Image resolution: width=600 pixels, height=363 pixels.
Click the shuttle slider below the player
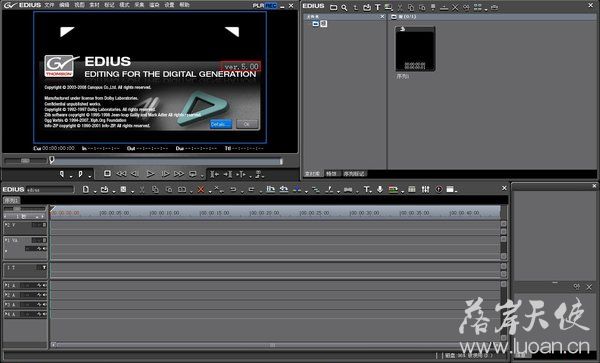[x=25, y=161]
